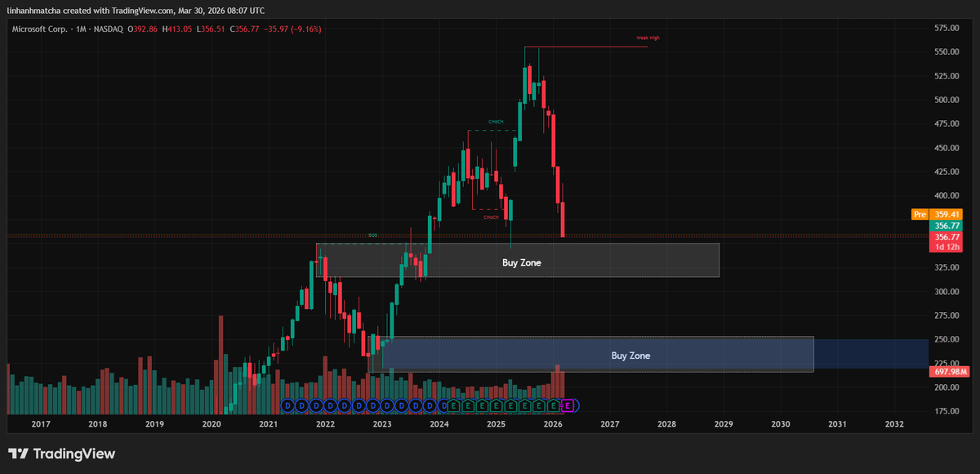The height and width of the screenshot is (474, 980).
Task: Click the 175.00 price axis label
Action: pyautogui.click(x=947, y=412)
